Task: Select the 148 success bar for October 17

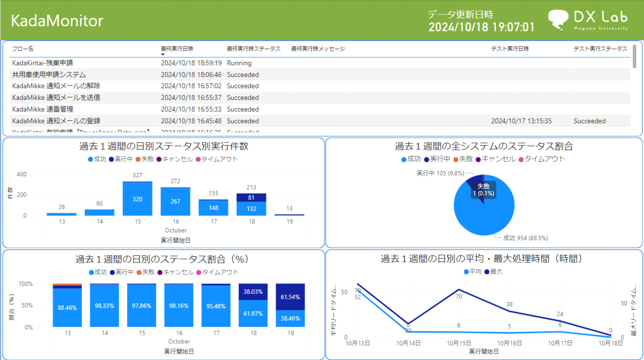Action: pyautogui.click(x=214, y=208)
